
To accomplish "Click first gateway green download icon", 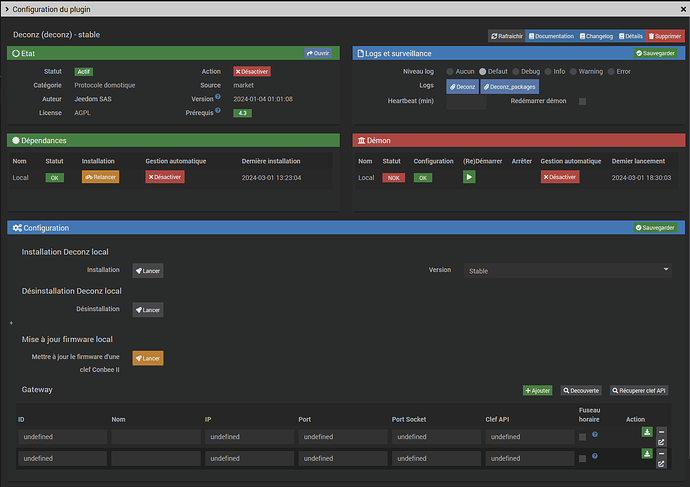I will tap(647, 432).
